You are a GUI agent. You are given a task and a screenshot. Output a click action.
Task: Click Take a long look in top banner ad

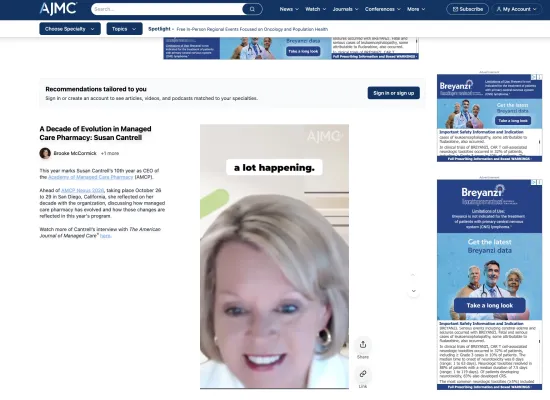coord(303,51)
